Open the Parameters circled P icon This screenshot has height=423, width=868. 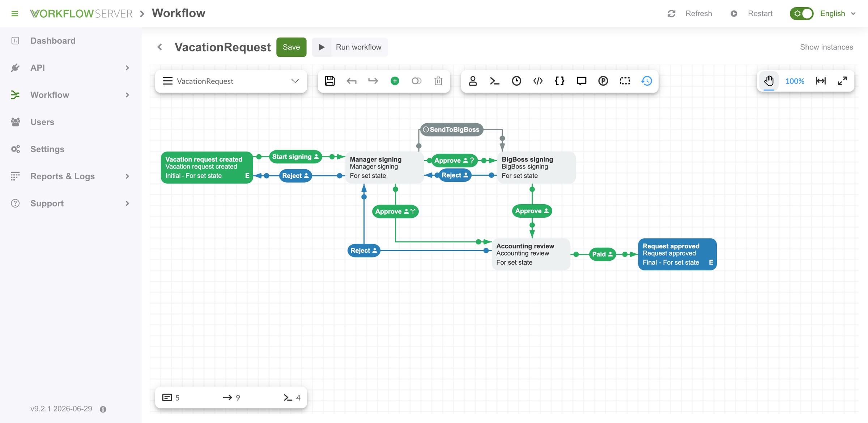pyautogui.click(x=603, y=81)
